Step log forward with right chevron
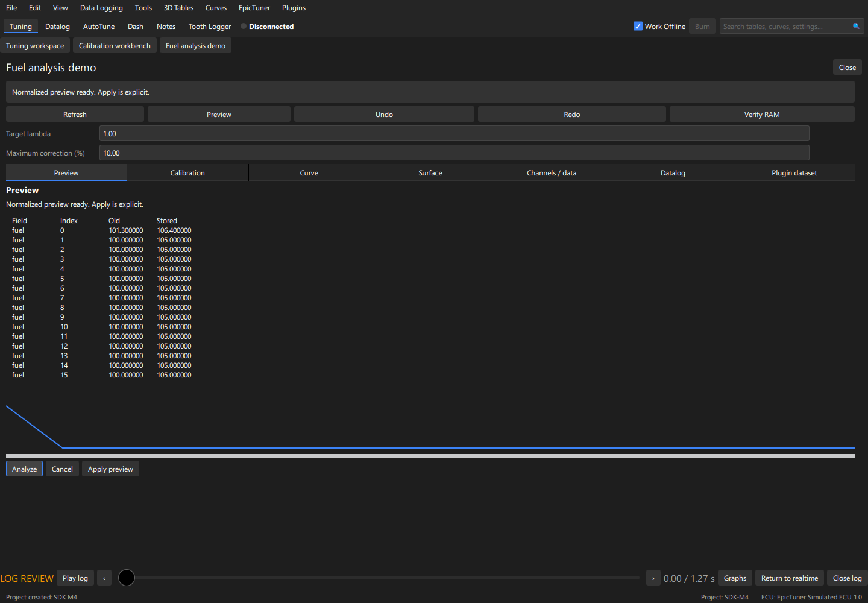This screenshot has width=868, height=603. click(x=653, y=578)
